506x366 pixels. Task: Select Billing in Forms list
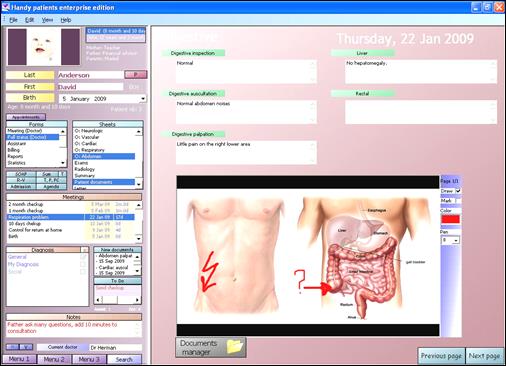click(x=33, y=150)
